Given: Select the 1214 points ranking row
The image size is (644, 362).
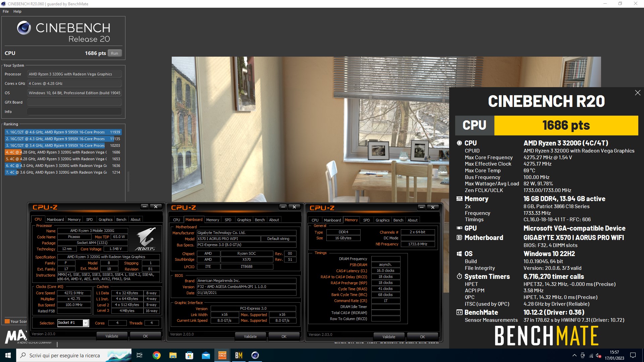Looking at the screenshot, I should 63,172.
